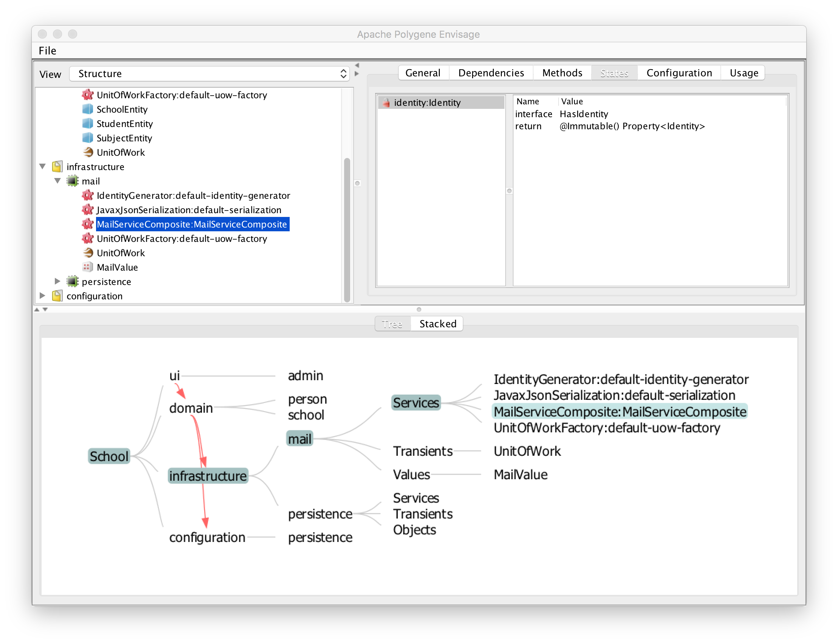Expand the configuration tree node

pyautogui.click(x=43, y=296)
